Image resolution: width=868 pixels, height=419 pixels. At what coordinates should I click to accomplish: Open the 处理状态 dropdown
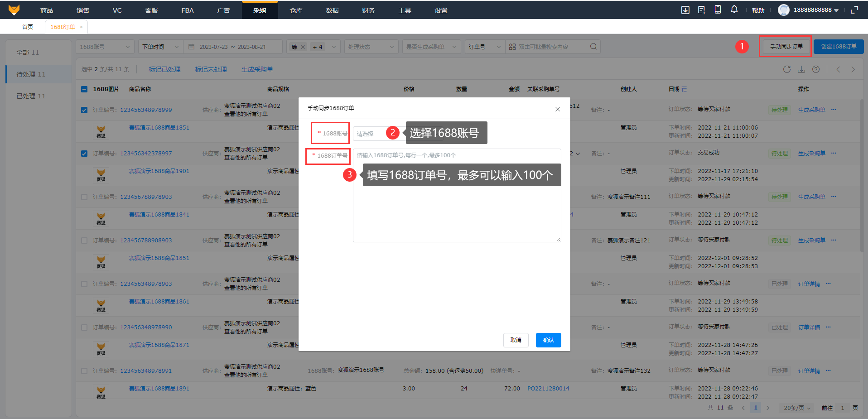click(371, 47)
